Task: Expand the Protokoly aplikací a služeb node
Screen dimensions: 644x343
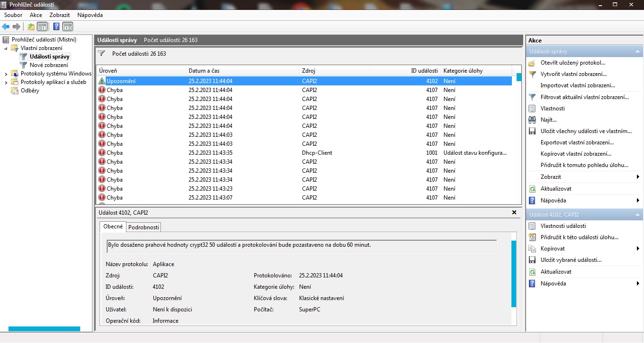Action: tap(6, 82)
